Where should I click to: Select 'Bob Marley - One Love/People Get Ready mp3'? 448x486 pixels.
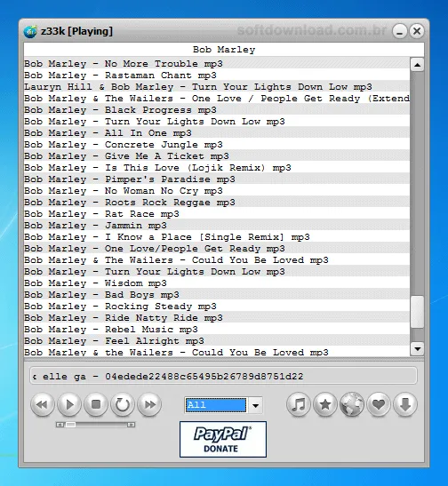pyautogui.click(x=217, y=249)
